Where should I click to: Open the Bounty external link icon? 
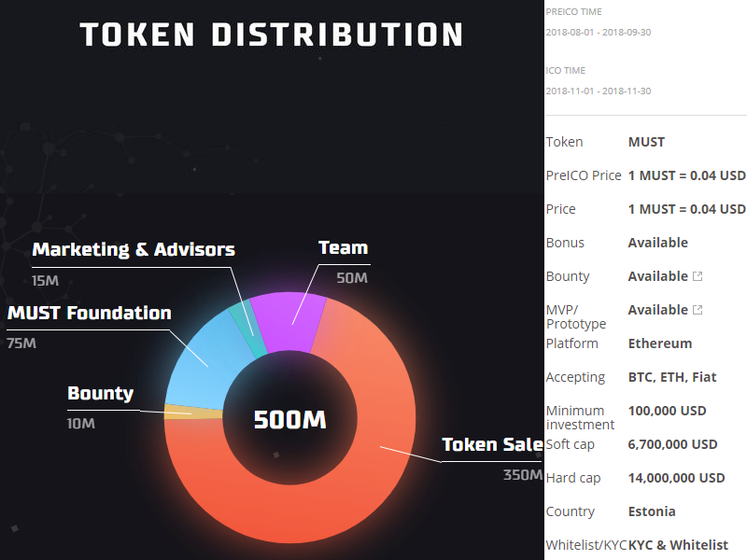[x=698, y=276]
